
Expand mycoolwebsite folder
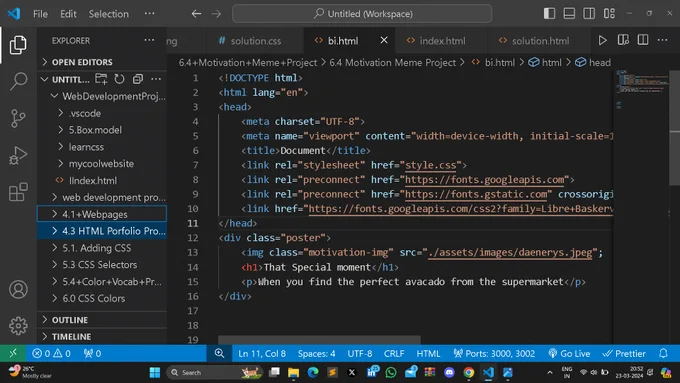[102, 164]
